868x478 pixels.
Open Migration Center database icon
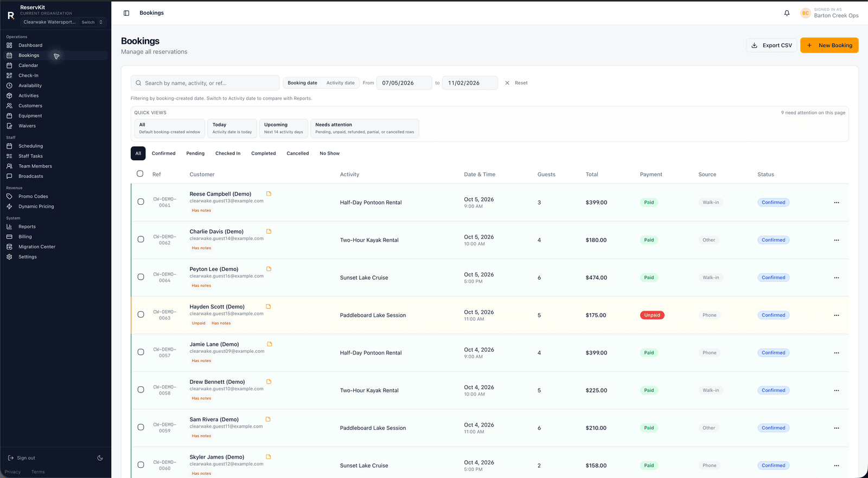[x=9, y=247]
